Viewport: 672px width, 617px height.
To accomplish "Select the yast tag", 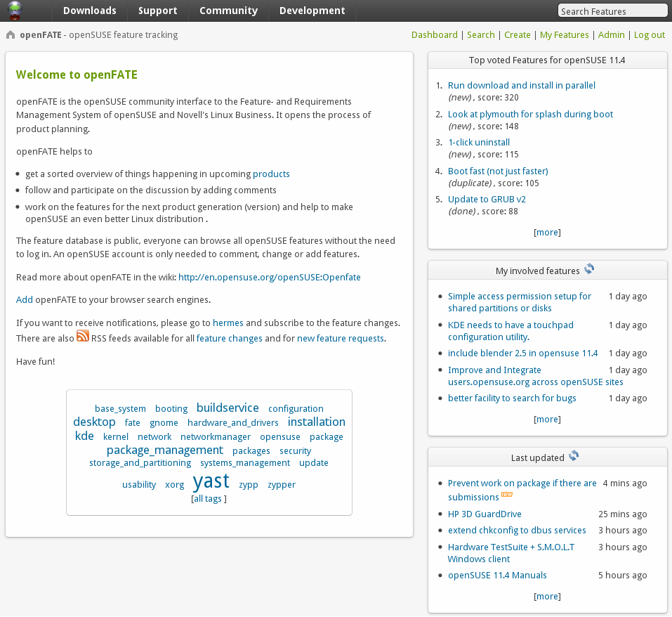I will click(211, 481).
